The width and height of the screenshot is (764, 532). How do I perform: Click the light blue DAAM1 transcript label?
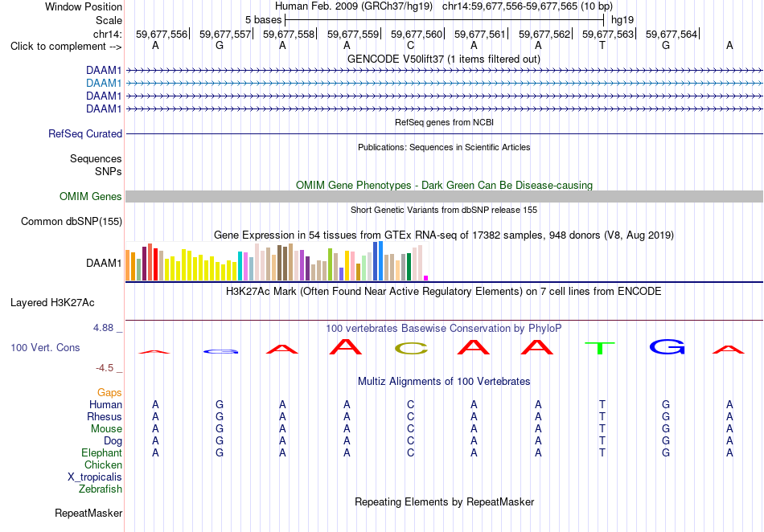(104, 84)
